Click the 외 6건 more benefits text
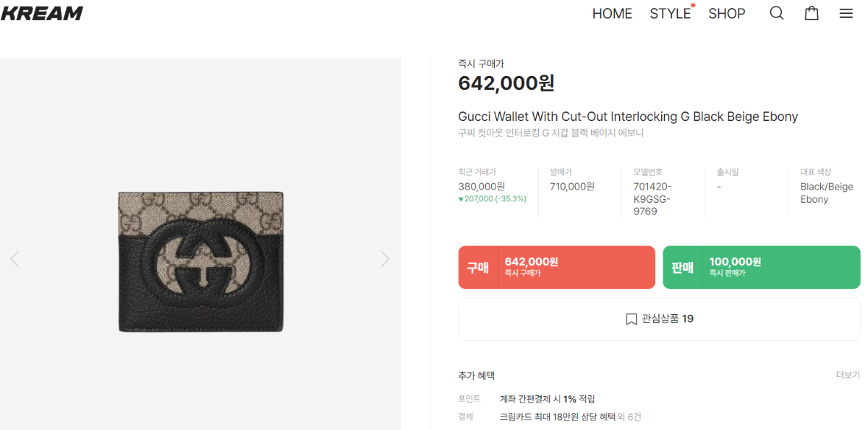This screenshot has height=430, width=868. [x=629, y=417]
